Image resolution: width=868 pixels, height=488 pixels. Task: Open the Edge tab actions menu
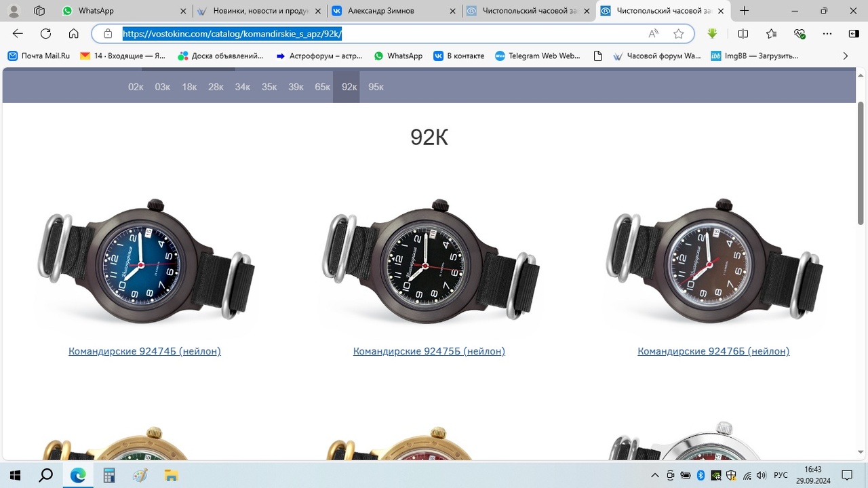click(x=39, y=11)
